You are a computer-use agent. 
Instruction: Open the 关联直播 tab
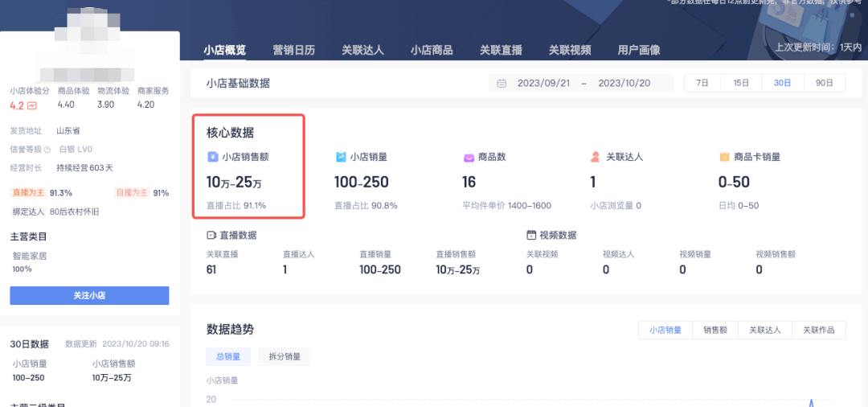pyautogui.click(x=501, y=51)
